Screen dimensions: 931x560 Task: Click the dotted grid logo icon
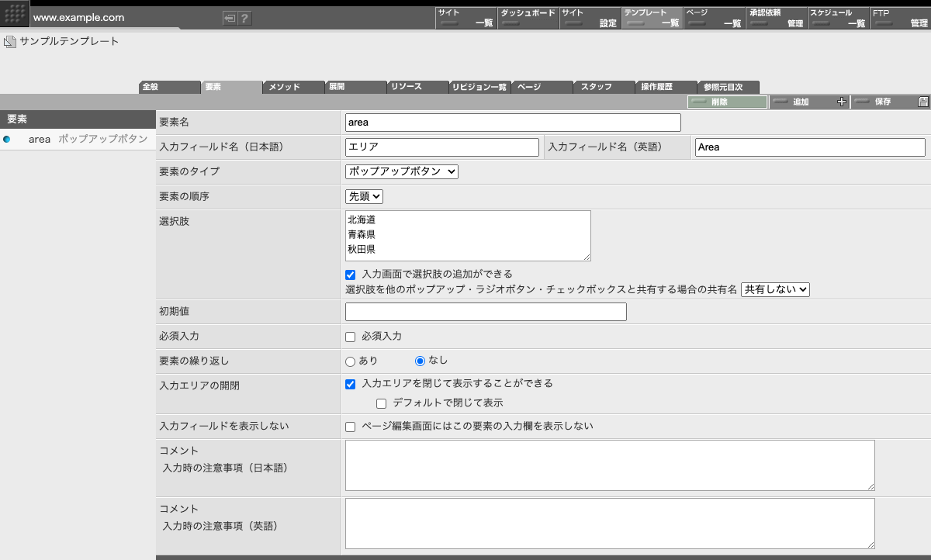15,15
